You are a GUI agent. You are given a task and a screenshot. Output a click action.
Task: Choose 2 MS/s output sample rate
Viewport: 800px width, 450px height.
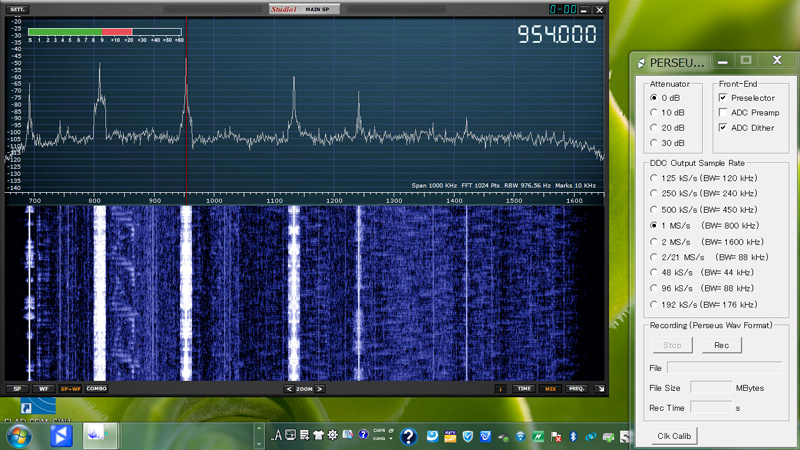(x=655, y=241)
